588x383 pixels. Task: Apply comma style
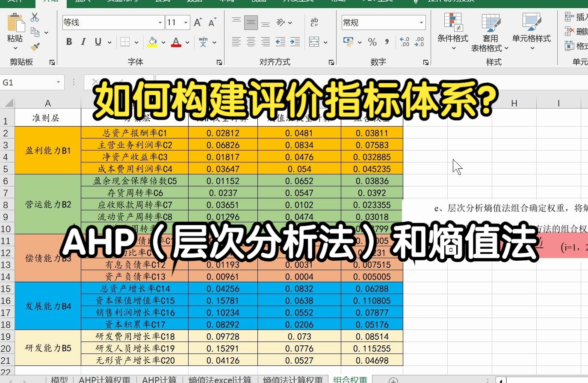point(387,42)
